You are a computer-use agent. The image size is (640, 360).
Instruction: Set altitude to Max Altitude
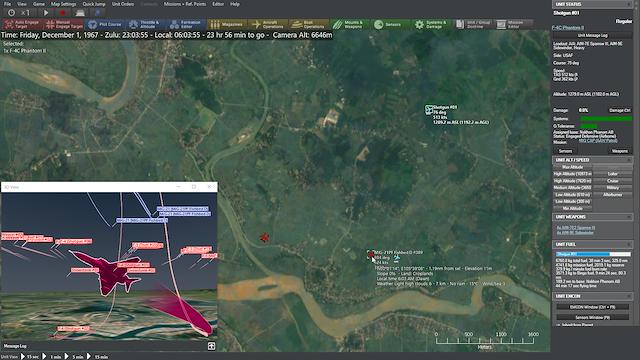coord(573,167)
